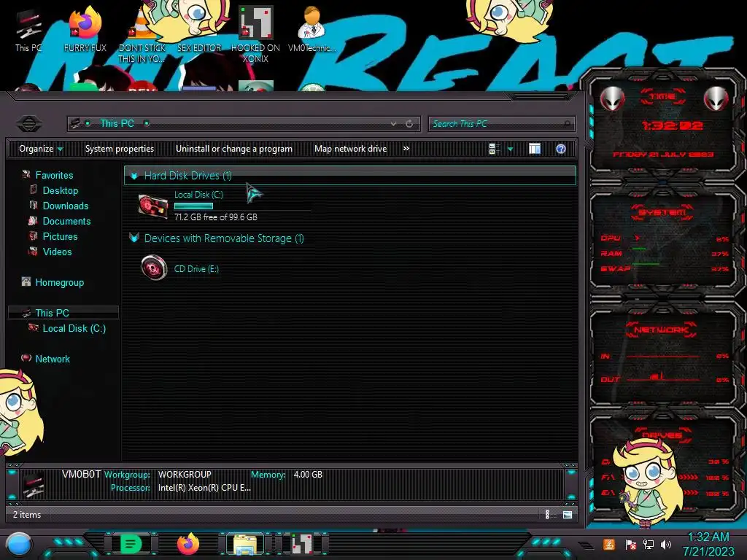Select Favorites in navigation pane
This screenshot has height=560, width=747.
[x=54, y=175]
